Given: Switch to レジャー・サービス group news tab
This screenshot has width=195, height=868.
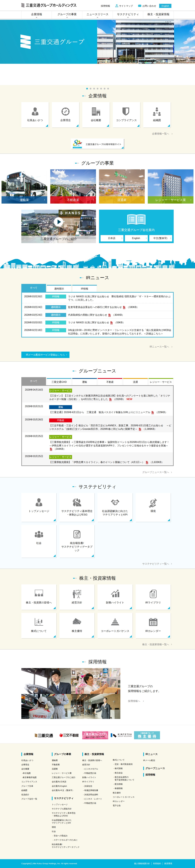Looking at the screenshot, I should (161, 382).
